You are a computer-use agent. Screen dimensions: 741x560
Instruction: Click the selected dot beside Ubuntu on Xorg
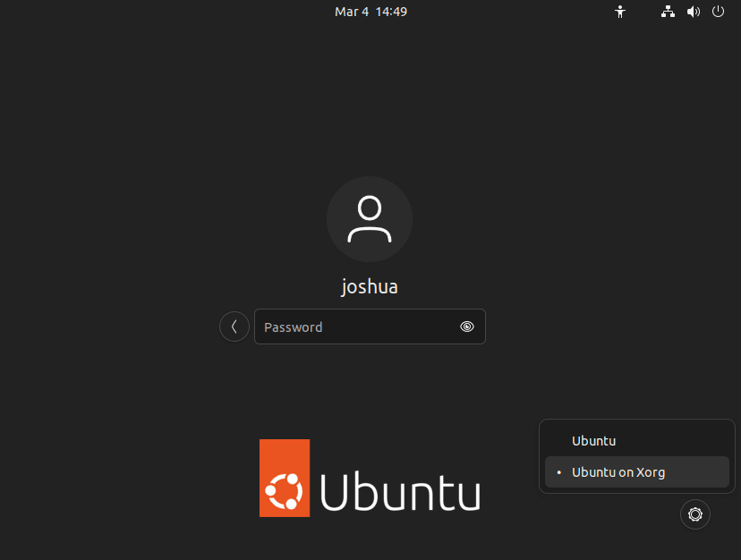pos(558,472)
